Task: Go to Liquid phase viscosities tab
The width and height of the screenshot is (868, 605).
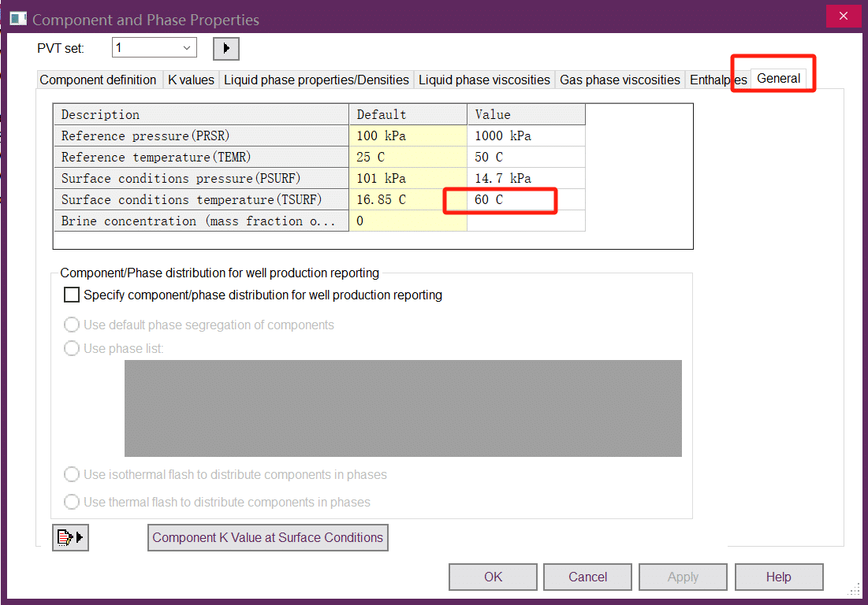Action: (484, 80)
